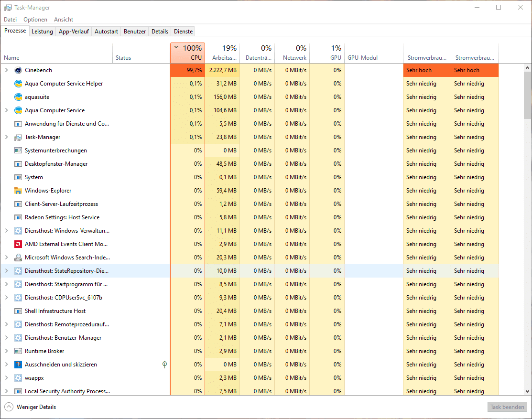
Task: Sort by the GPU column header
Action: pyautogui.click(x=327, y=53)
